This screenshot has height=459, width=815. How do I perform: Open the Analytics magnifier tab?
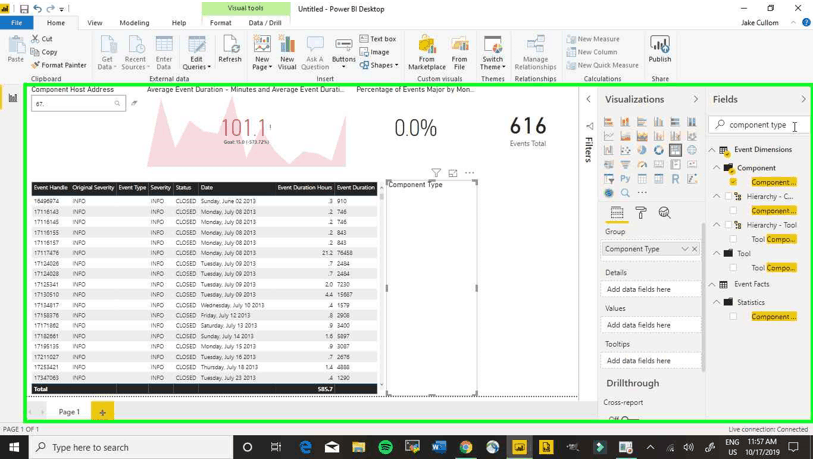[664, 213]
